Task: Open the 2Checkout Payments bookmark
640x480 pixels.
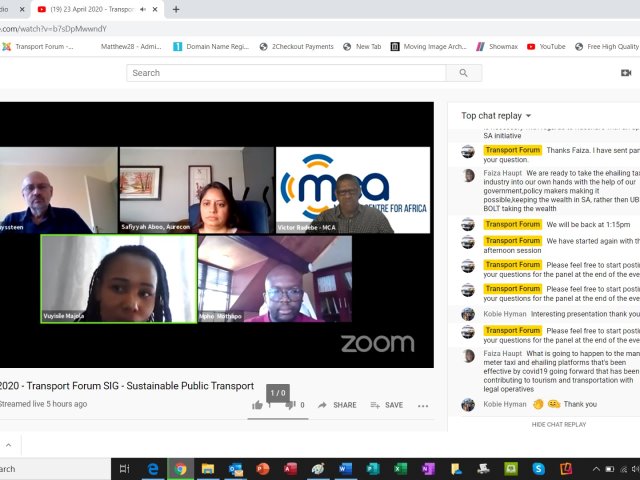Action: click(x=297, y=47)
